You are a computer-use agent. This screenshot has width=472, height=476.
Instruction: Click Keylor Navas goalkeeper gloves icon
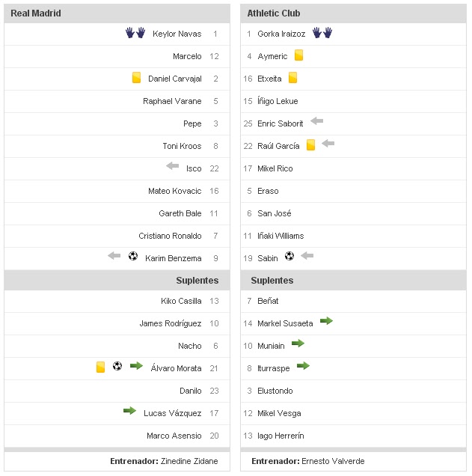135,33
